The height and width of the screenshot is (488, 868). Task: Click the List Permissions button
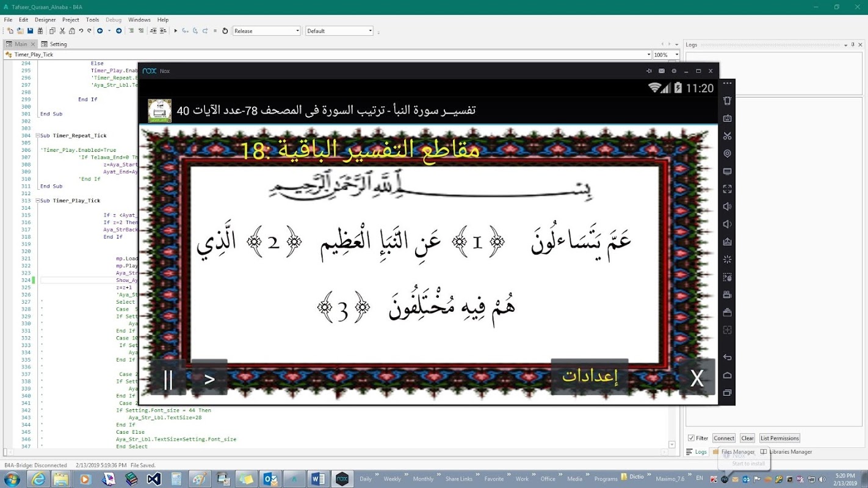click(779, 438)
